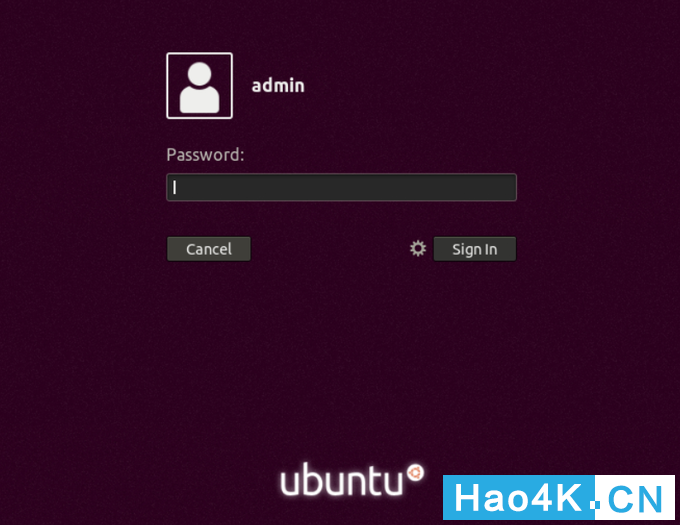
Task: Click right end of password text field
Action: (507, 187)
